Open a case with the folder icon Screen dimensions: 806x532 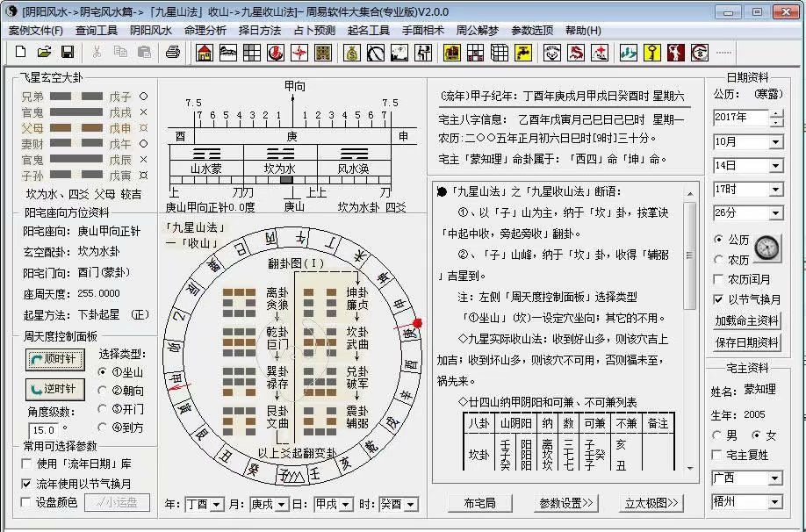pyautogui.click(x=44, y=53)
